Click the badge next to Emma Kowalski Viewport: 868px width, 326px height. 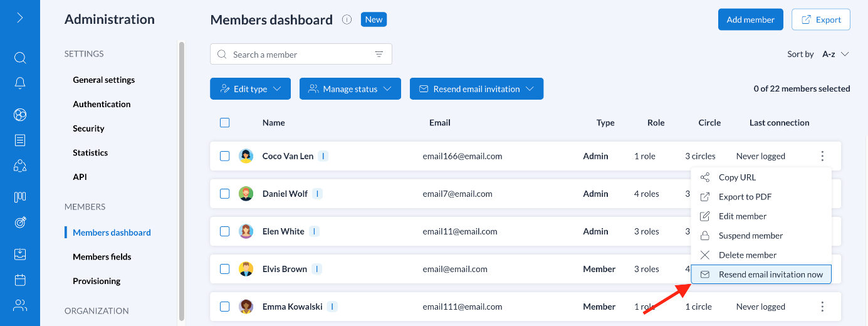pos(332,307)
